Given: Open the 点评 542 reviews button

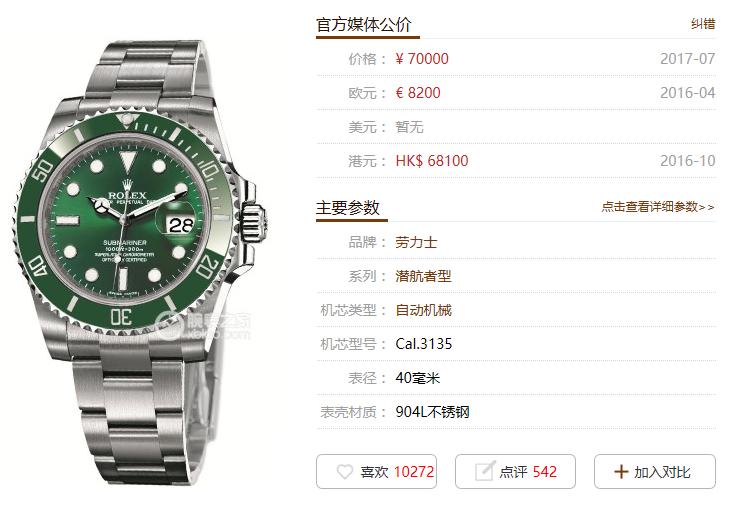Looking at the screenshot, I should tap(515, 472).
